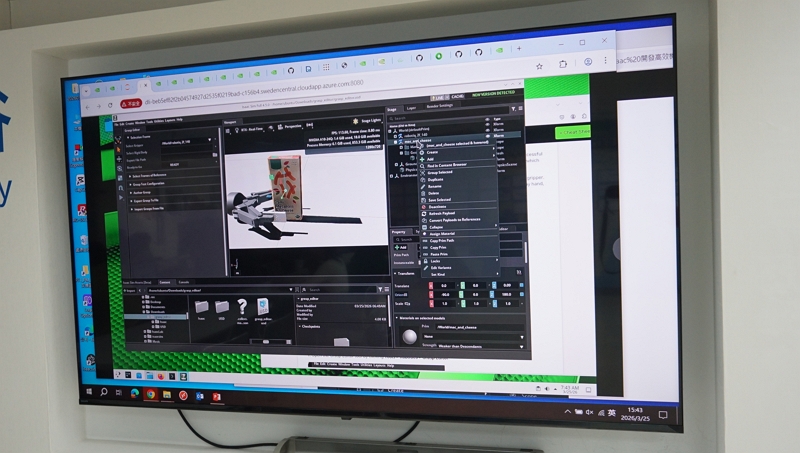
Task: Switch to the Layer tab
Action: point(411,108)
